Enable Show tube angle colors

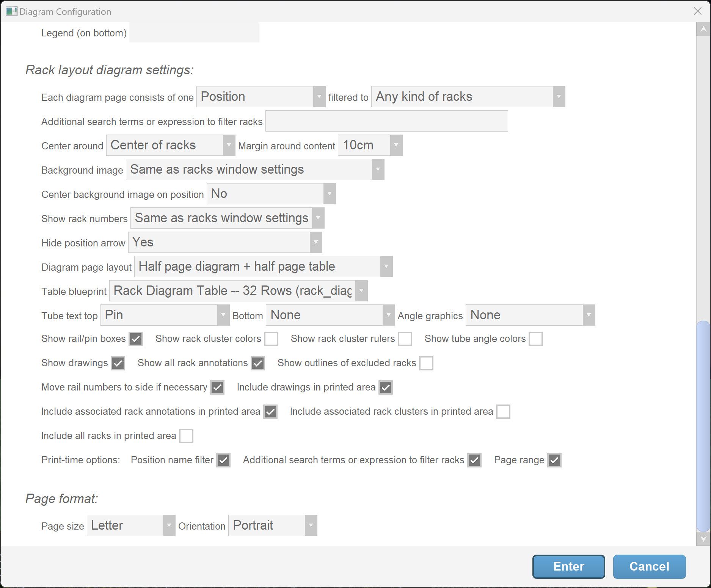point(536,339)
